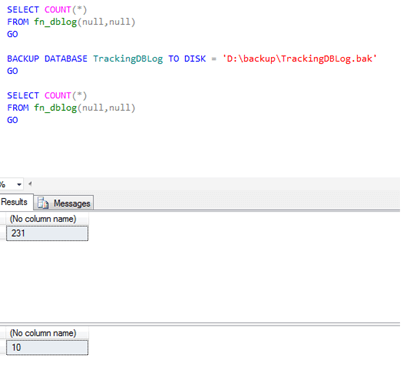Select the row header beside value 231
Viewport: 406px width, 365px height.
(x=3, y=233)
